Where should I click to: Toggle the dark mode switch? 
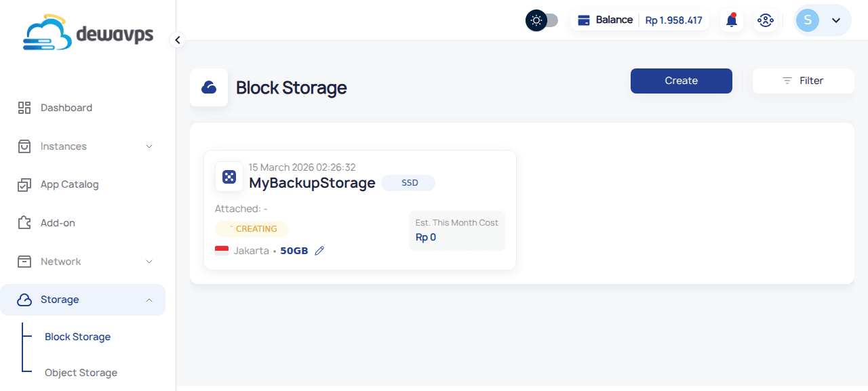pyautogui.click(x=541, y=20)
